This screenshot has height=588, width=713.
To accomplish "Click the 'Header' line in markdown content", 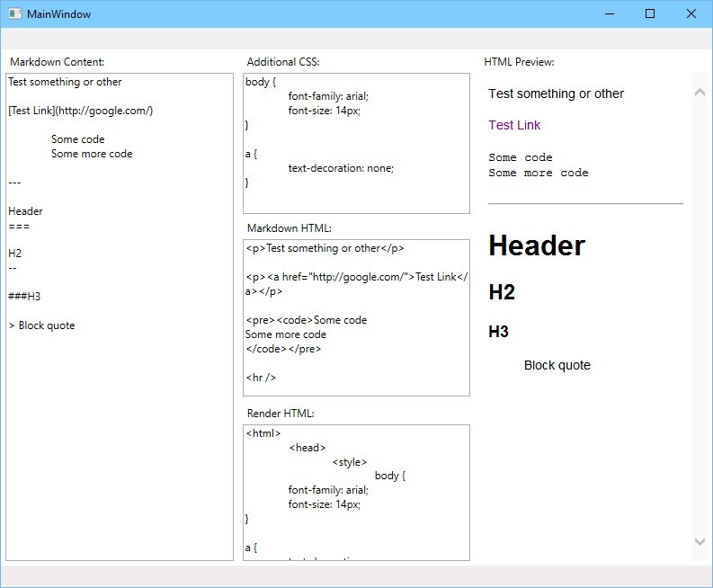I will coord(25,211).
